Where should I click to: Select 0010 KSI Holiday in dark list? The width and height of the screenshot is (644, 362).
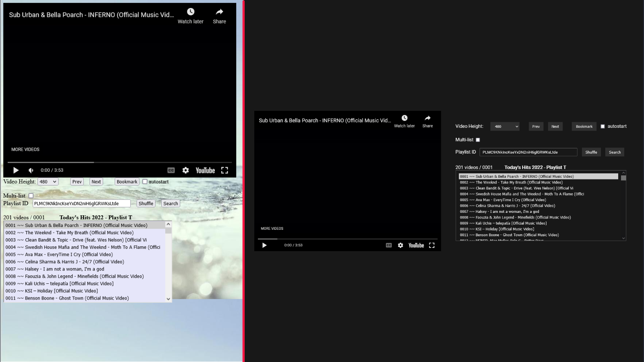pyautogui.click(x=538, y=229)
